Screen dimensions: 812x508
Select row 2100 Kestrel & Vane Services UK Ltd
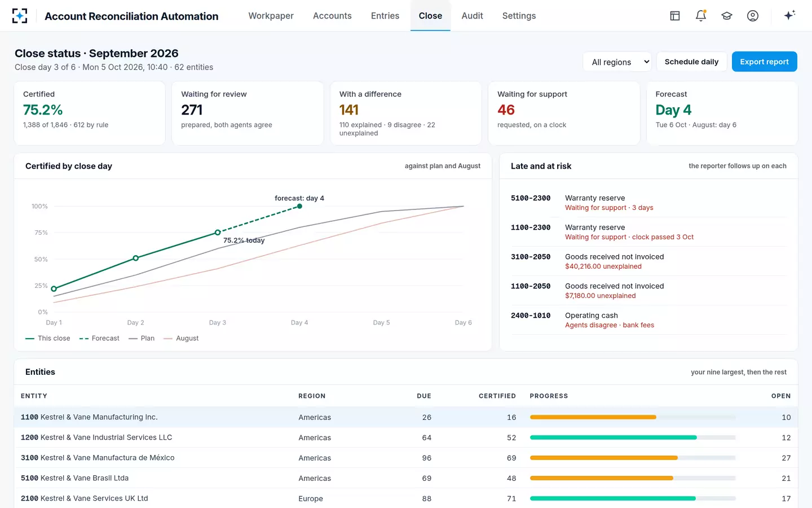coord(406,498)
